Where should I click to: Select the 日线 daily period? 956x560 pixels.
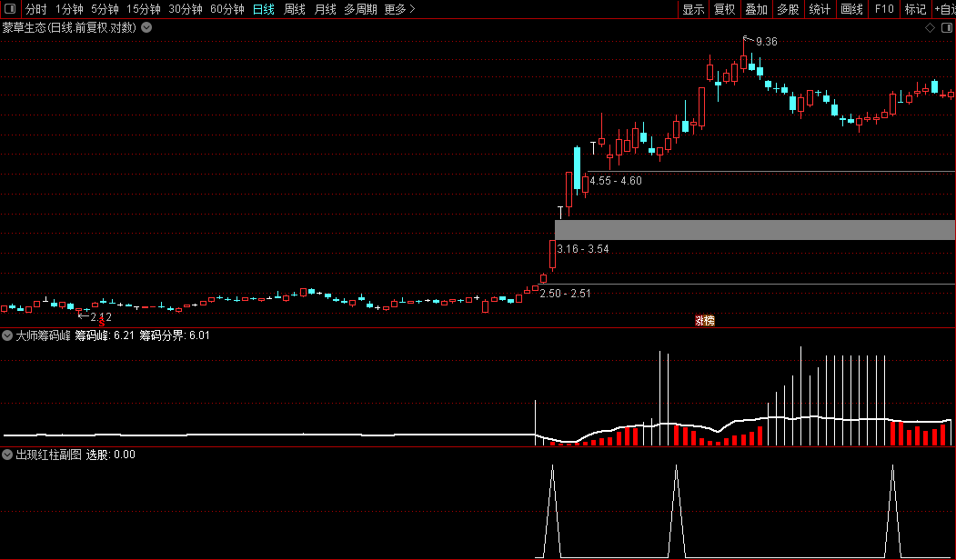[264, 9]
